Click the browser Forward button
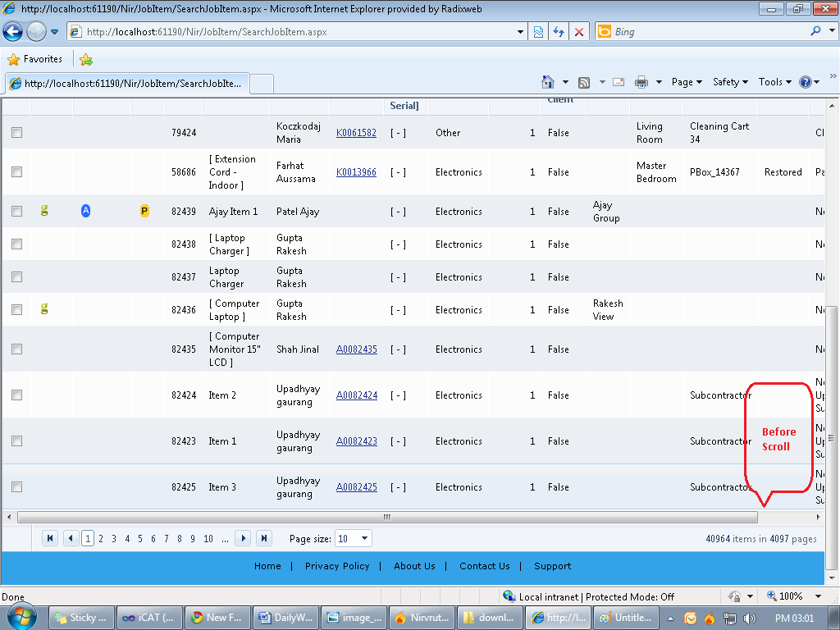 36,32
